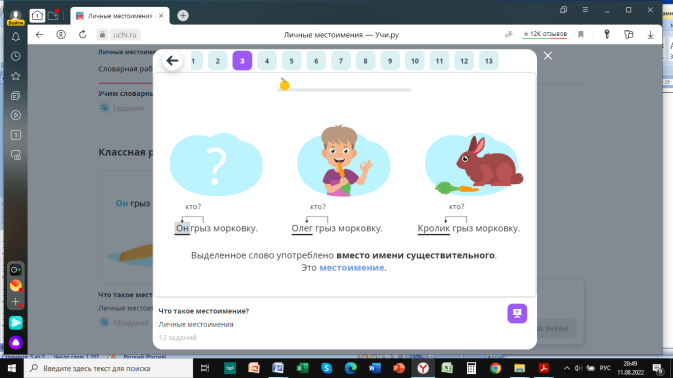Open favorites star icon in sidebar

coord(16,76)
